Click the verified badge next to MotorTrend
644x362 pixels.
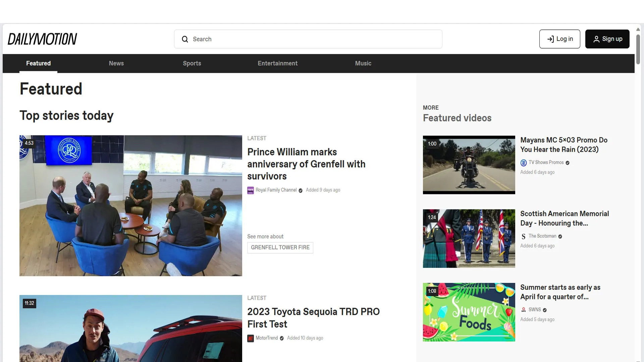point(282,338)
